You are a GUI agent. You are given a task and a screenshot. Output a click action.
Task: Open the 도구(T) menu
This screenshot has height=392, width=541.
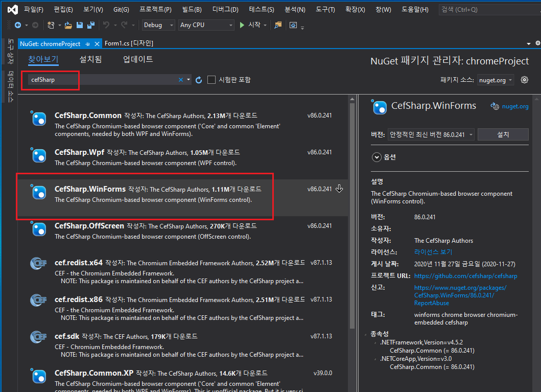(325, 9)
